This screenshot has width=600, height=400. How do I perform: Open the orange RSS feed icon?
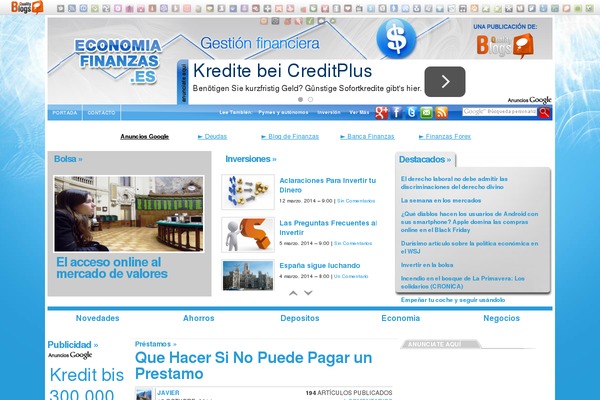pyautogui.click(x=442, y=113)
